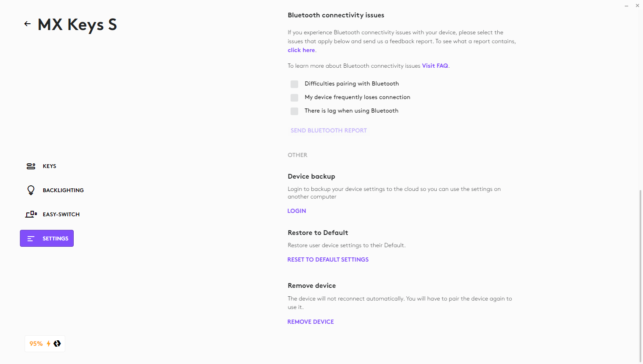Viewport: 643px width, 364px height.
Task: Open the KEYS section
Action: pyautogui.click(x=50, y=166)
